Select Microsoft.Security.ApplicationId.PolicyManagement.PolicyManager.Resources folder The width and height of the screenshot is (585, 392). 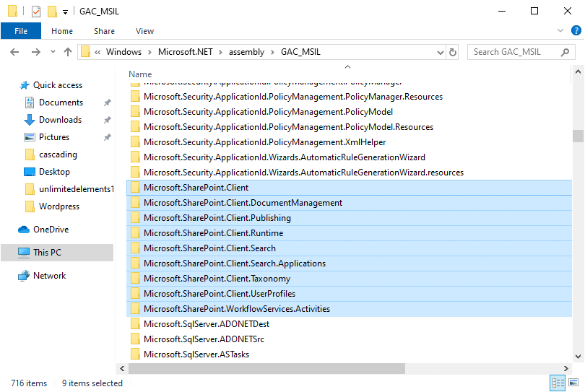(293, 97)
